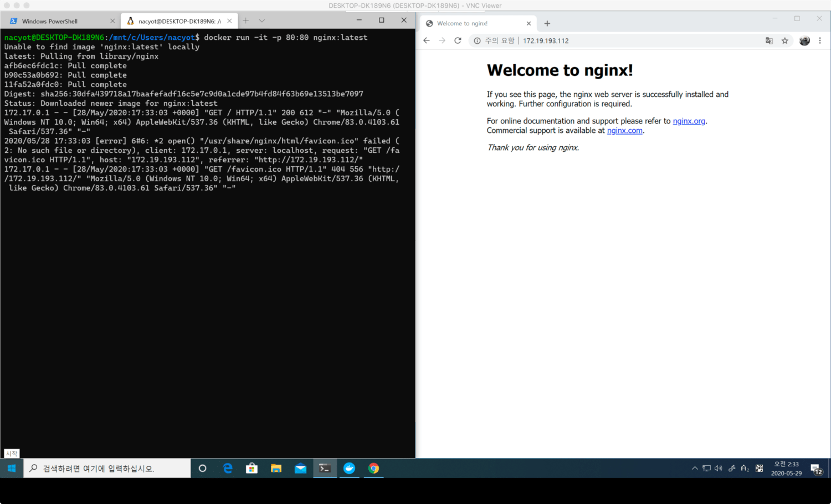Open the terminal profile dropdown chevron
Image resolution: width=831 pixels, height=504 pixels.
pyautogui.click(x=262, y=20)
